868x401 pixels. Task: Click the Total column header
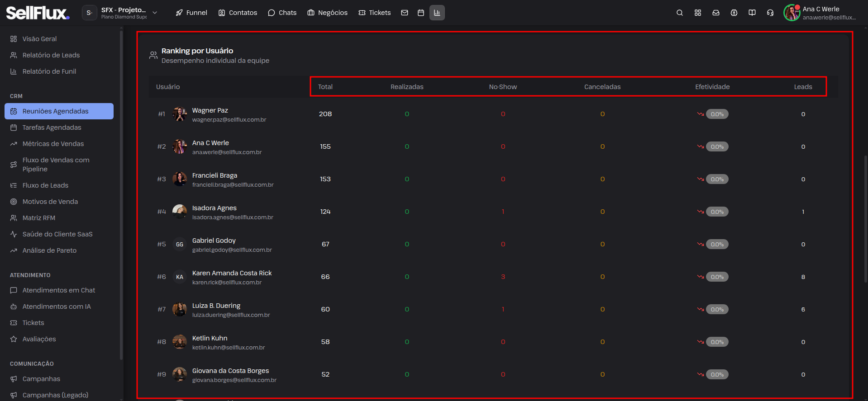[325, 87]
